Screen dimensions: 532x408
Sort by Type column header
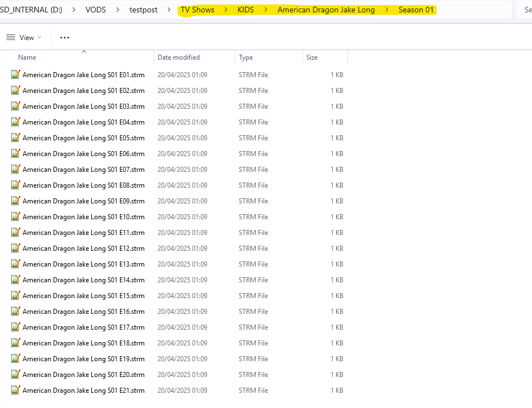245,57
